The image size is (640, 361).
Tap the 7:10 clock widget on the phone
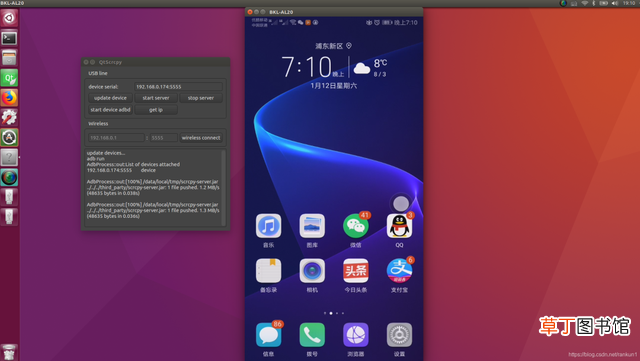pos(307,67)
